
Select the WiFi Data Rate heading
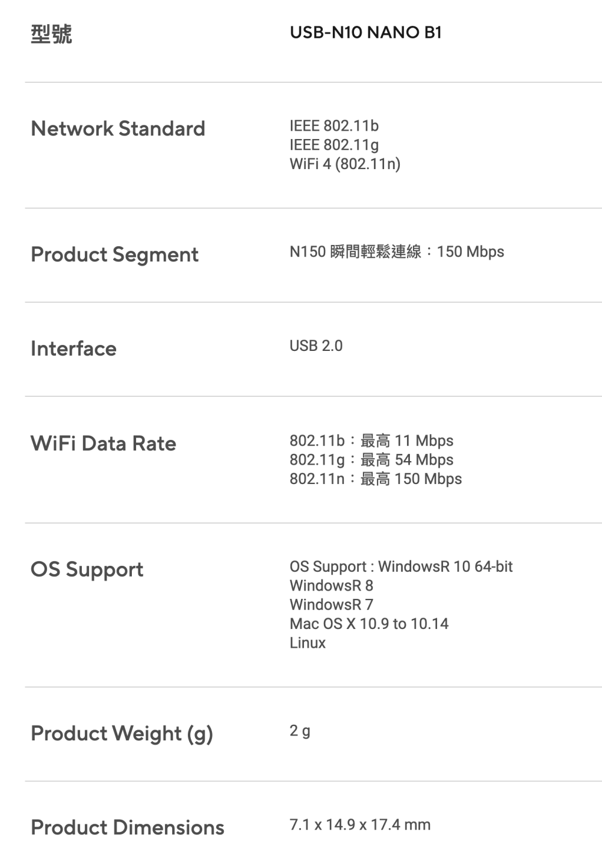coord(104,444)
